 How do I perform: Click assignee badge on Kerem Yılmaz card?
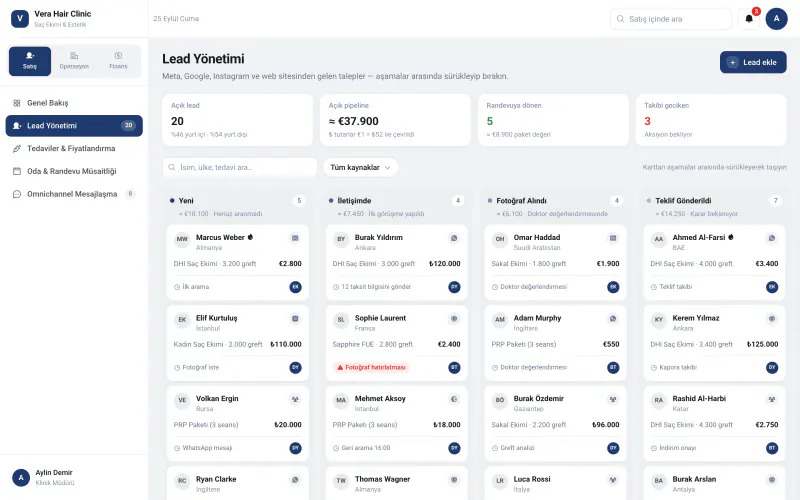772,367
